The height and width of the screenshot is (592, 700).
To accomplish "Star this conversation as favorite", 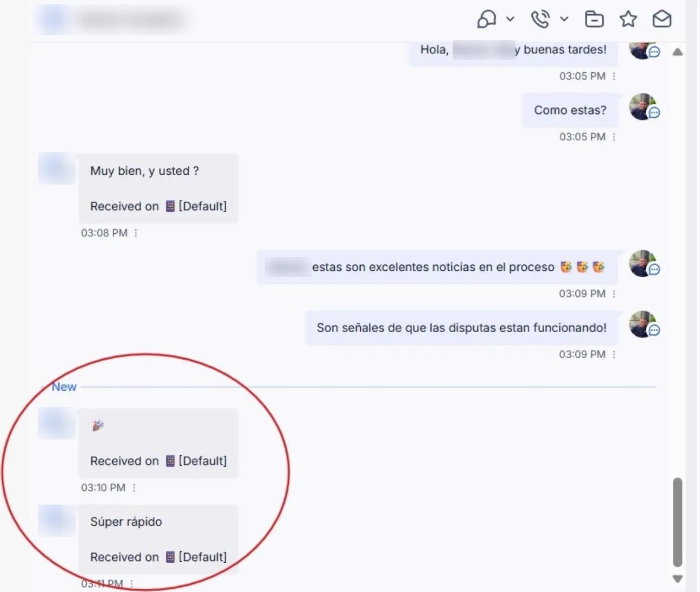I will click(x=628, y=20).
